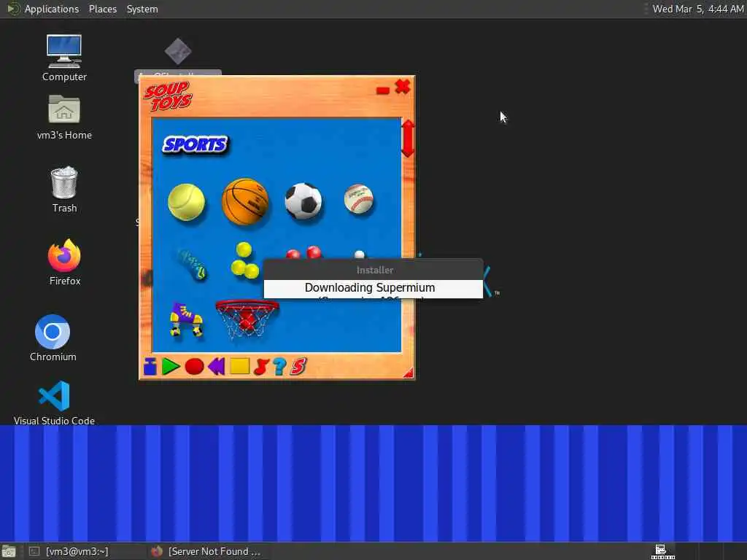
Task: Open the Places menu
Action: point(102,9)
